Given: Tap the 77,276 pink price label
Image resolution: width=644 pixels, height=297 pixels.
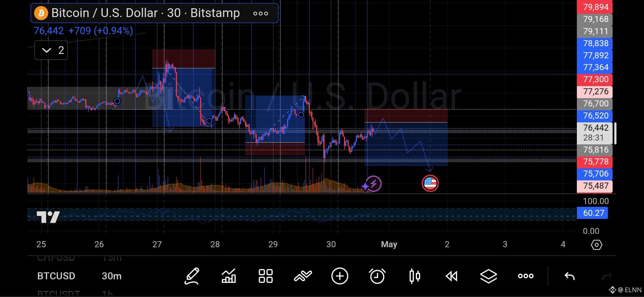Looking at the screenshot, I should [594, 92].
